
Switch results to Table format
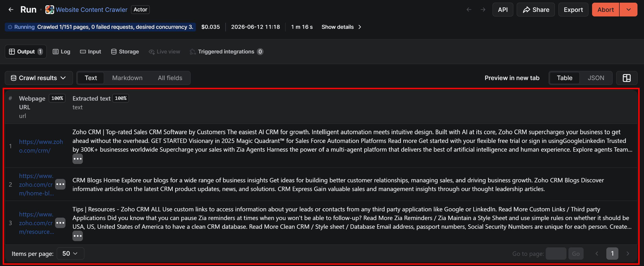(565, 78)
